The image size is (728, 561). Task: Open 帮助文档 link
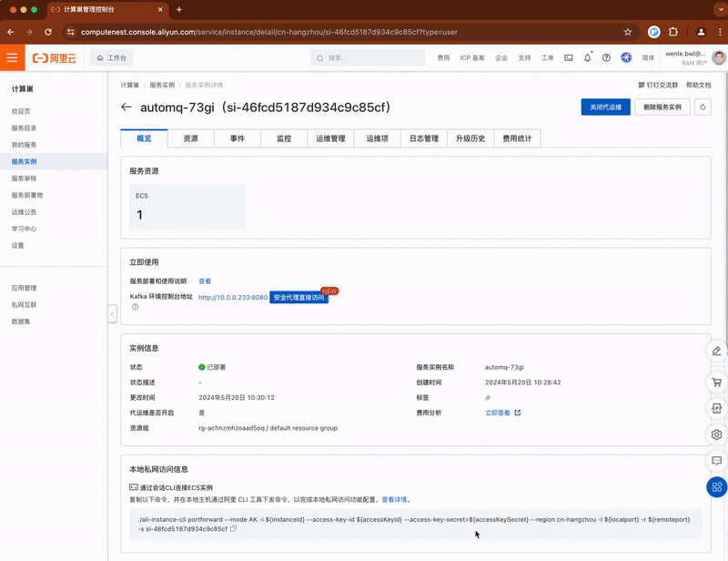(698, 85)
